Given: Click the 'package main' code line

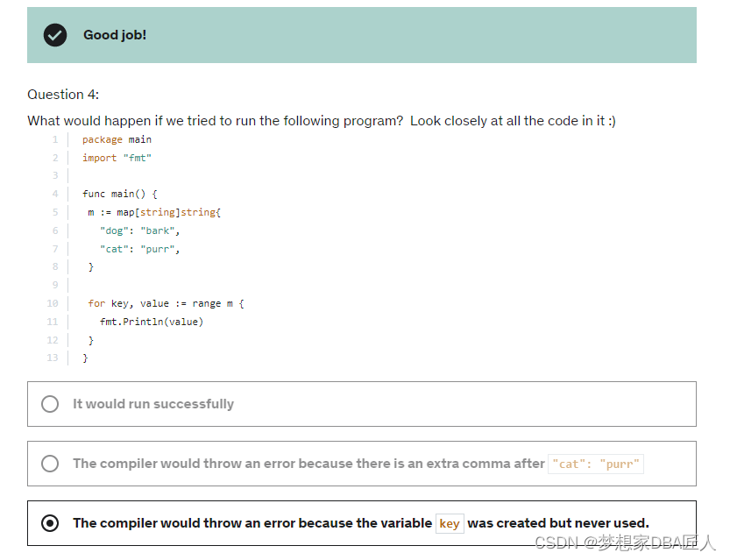Looking at the screenshot, I should pyautogui.click(x=117, y=139).
